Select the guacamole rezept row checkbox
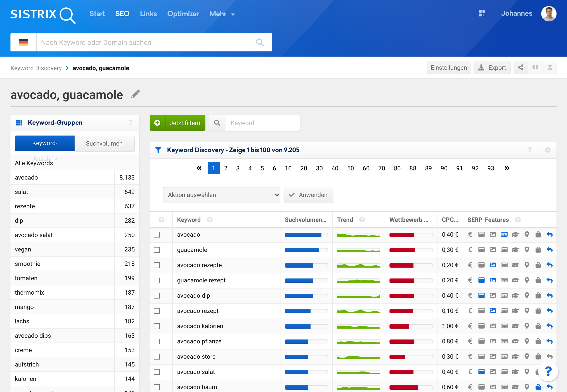The width and height of the screenshot is (567, 392). tap(157, 280)
